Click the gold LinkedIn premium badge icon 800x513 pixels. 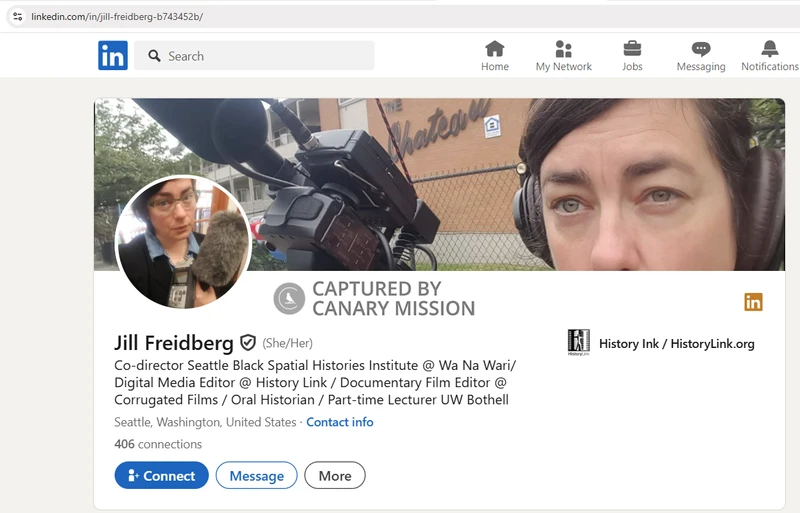pos(753,302)
